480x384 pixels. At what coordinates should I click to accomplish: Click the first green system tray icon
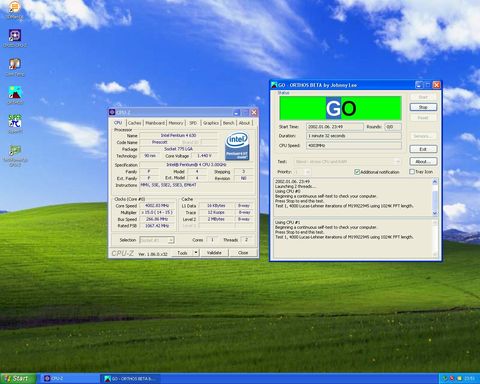(x=444, y=379)
